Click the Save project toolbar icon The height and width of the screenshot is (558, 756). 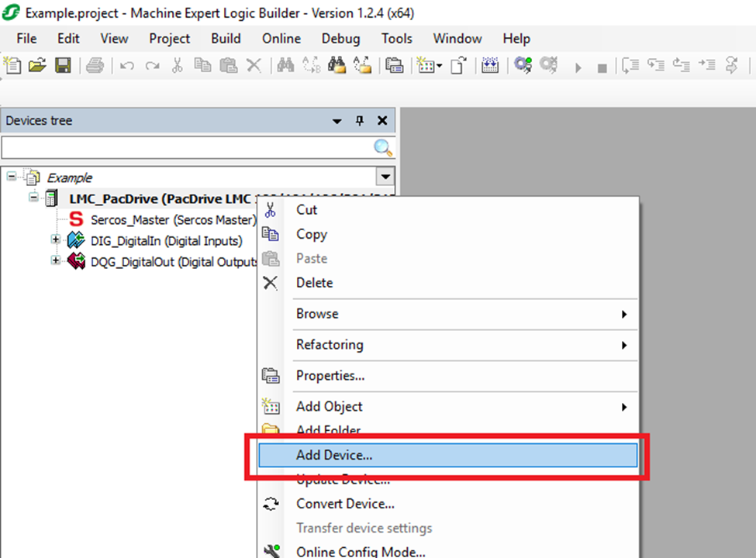pyautogui.click(x=63, y=66)
